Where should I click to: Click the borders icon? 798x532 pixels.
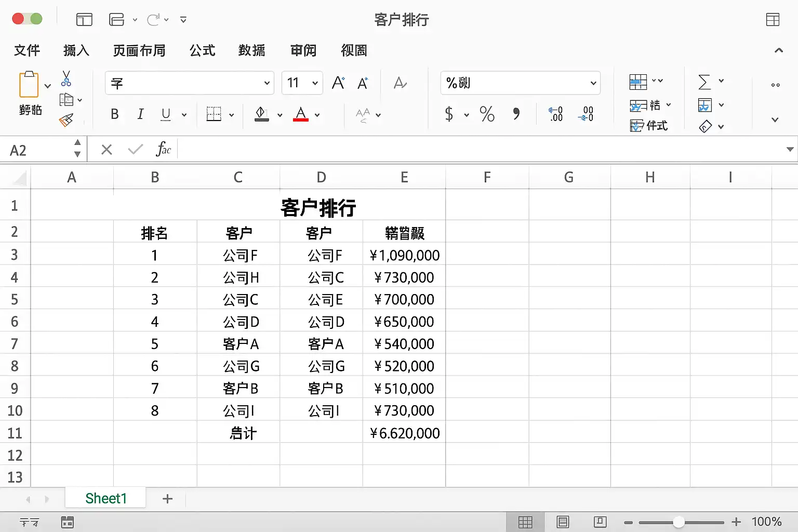pyautogui.click(x=214, y=114)
